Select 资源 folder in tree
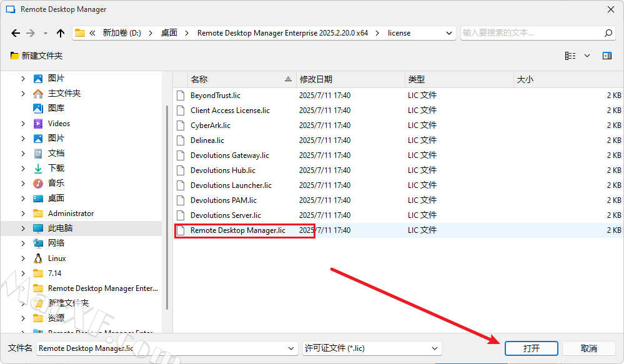Screen dimensions: 624x364 click(56, 318)
